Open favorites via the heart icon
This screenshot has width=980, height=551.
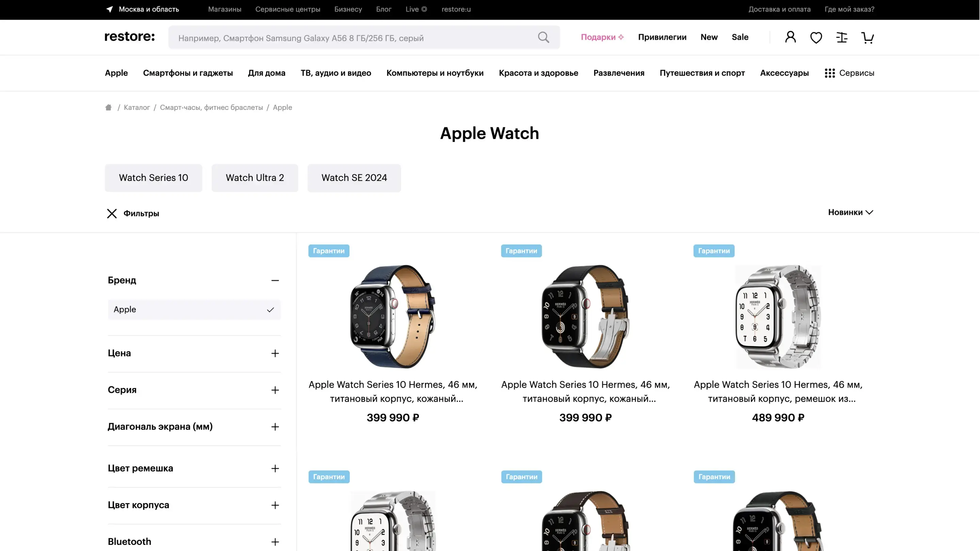[x=816, y=37]
